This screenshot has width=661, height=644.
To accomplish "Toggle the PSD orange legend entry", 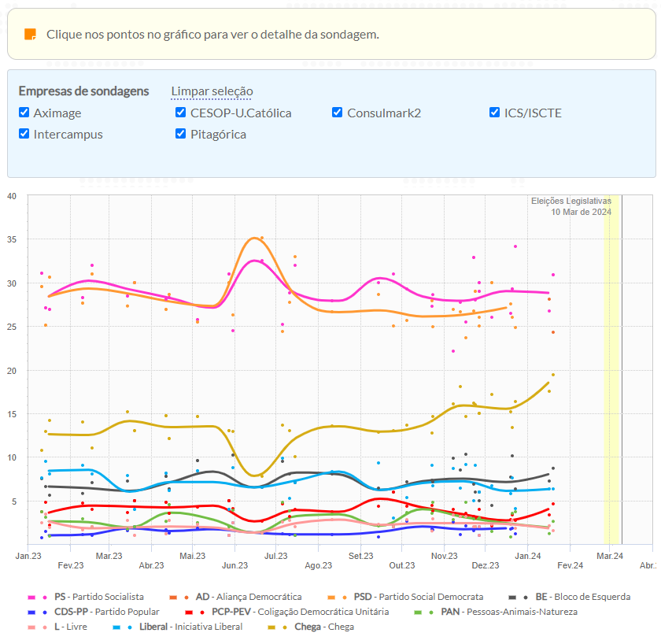I will (x=330, y=597).
